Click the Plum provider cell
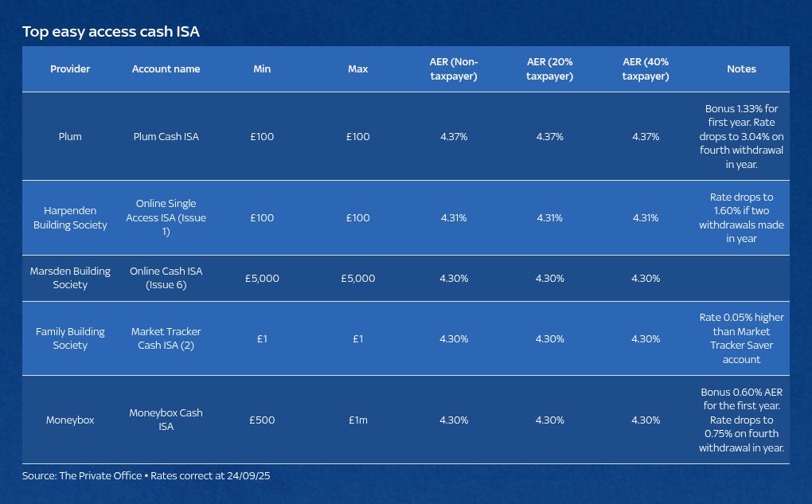 70,137
